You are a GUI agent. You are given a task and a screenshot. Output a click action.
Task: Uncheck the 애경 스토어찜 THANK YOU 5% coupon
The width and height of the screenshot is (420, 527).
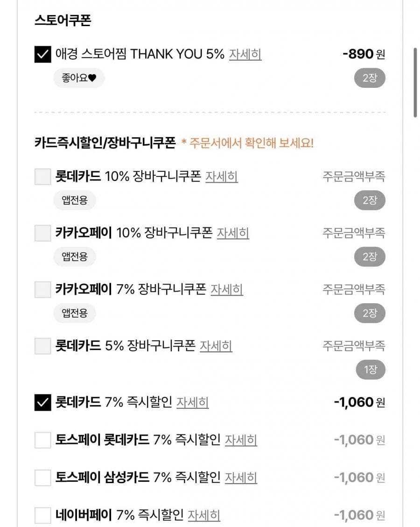(x=42, y=55)
